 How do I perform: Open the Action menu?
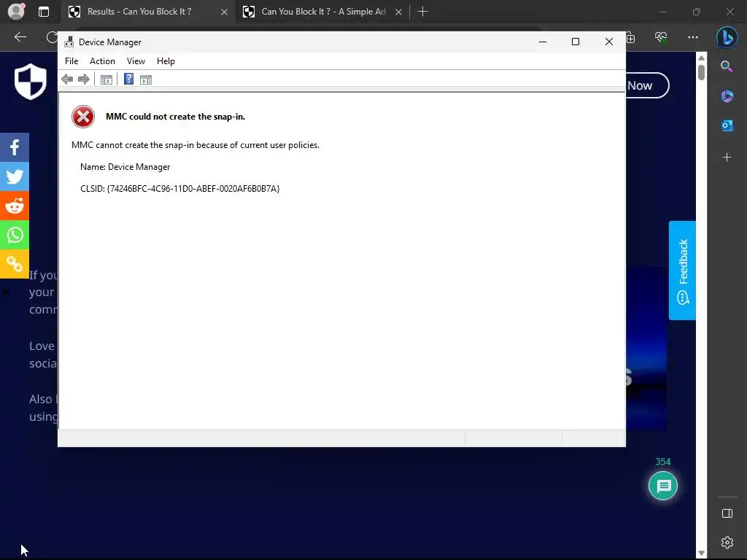pos(102,61)
